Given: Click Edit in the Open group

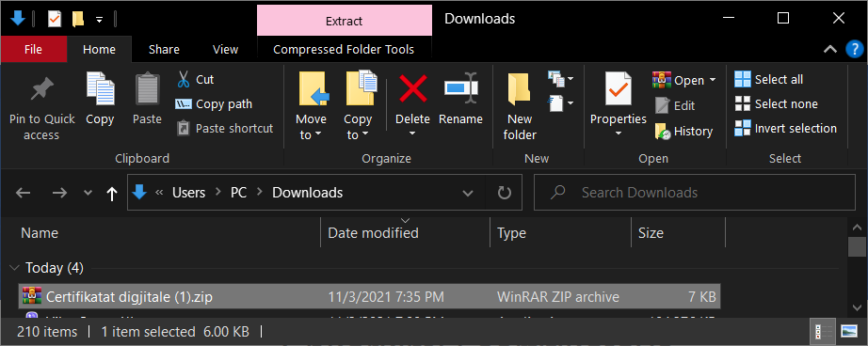Looking at the screenshot, I should pyautogui.click(x=675, y=105).
